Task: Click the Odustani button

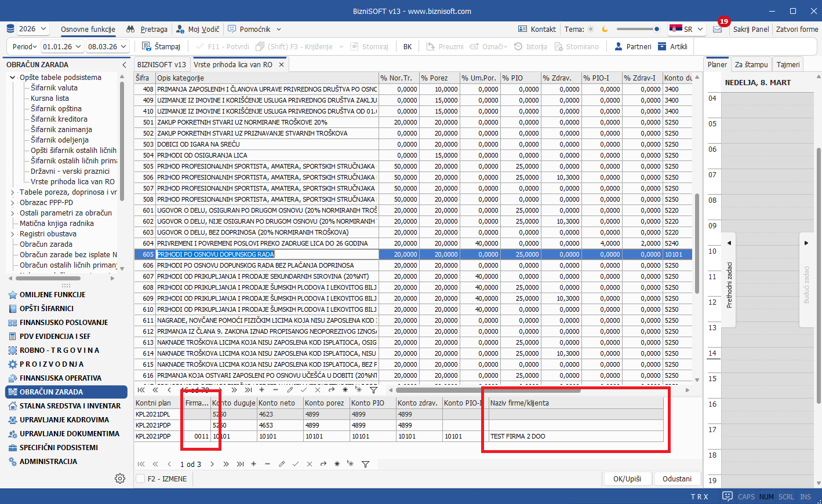Action: [x=676, y=479]
